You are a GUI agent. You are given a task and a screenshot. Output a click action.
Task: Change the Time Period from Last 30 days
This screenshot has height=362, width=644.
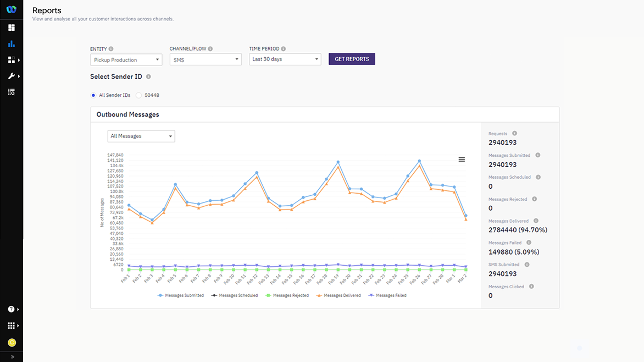coord(285,59)
